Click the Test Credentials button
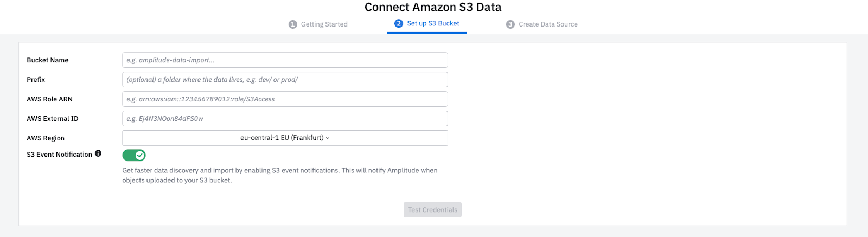Image resolution: width=868 pixels, height=237 pixels. pyautogui.click(x=432, y=210)
